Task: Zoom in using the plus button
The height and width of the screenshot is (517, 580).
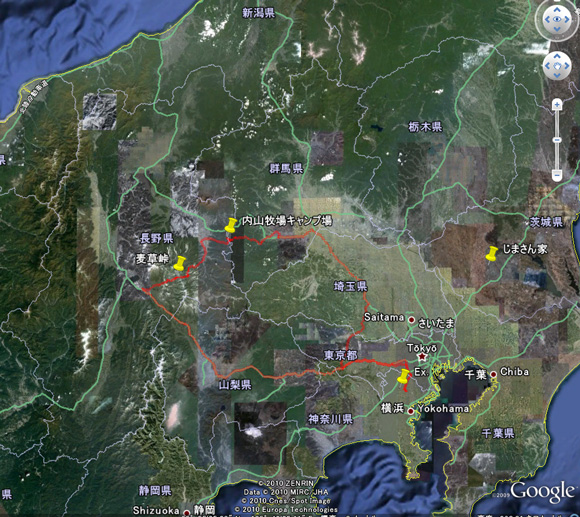Action: [x=557, y=105]
